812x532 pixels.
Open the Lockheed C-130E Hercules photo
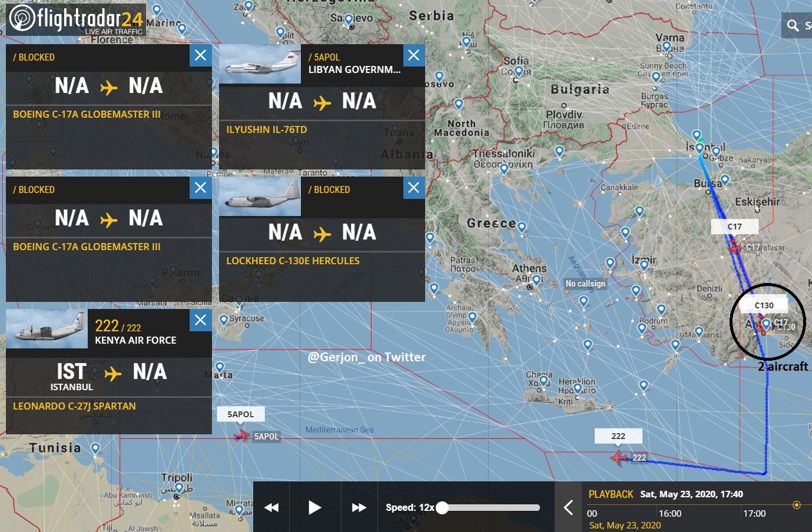[260, 197]
